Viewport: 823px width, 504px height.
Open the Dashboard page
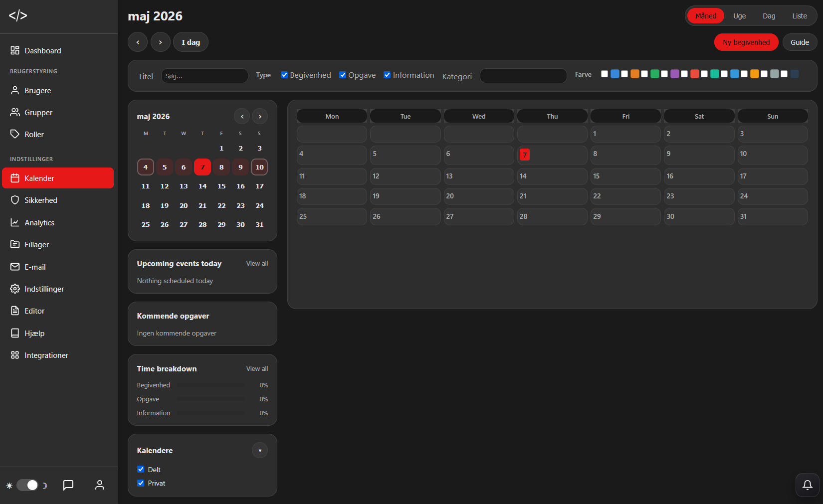coord(59,50)
